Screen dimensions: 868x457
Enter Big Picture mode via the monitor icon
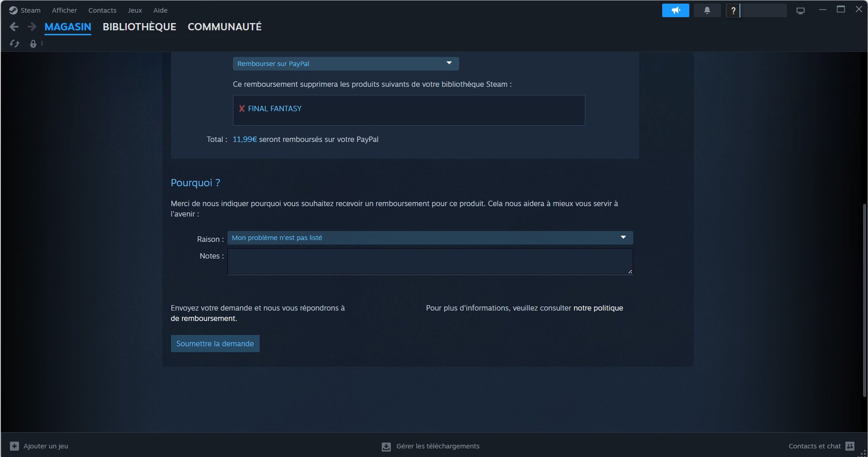pyautogui.click(x=801, y=10)
